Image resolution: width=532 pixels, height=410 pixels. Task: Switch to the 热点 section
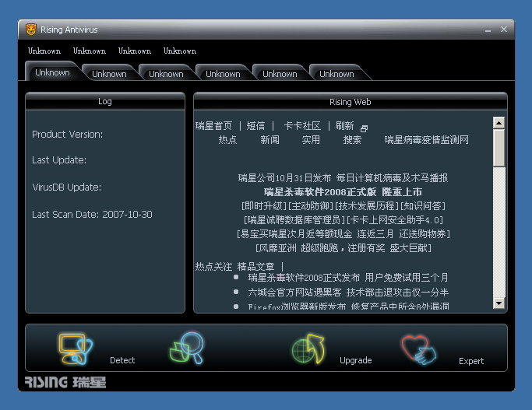pos(227,139)
